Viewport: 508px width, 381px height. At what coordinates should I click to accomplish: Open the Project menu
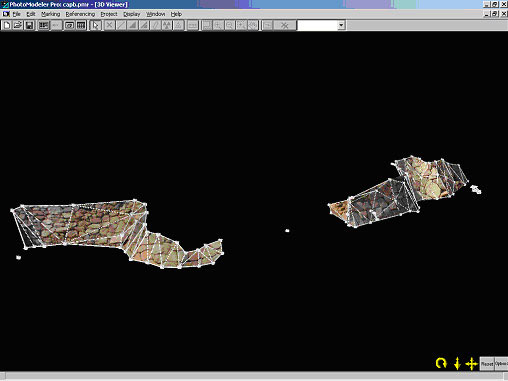click(109, 14)
